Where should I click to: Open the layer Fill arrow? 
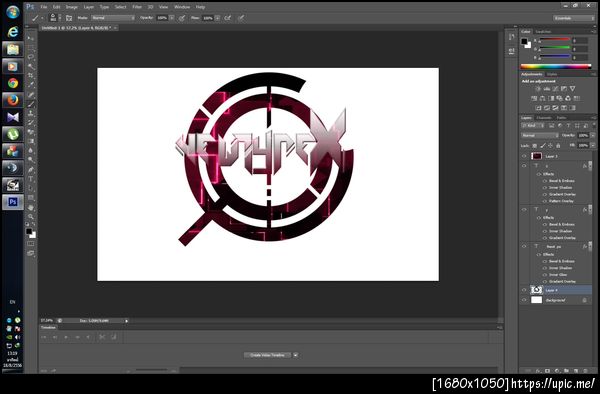593,145
